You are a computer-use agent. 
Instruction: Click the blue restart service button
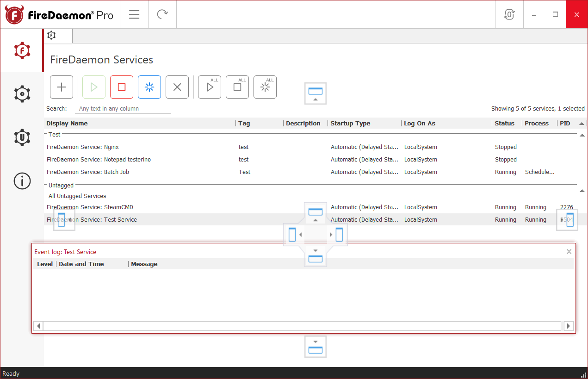pyautogui.click(x=149, y=87)
